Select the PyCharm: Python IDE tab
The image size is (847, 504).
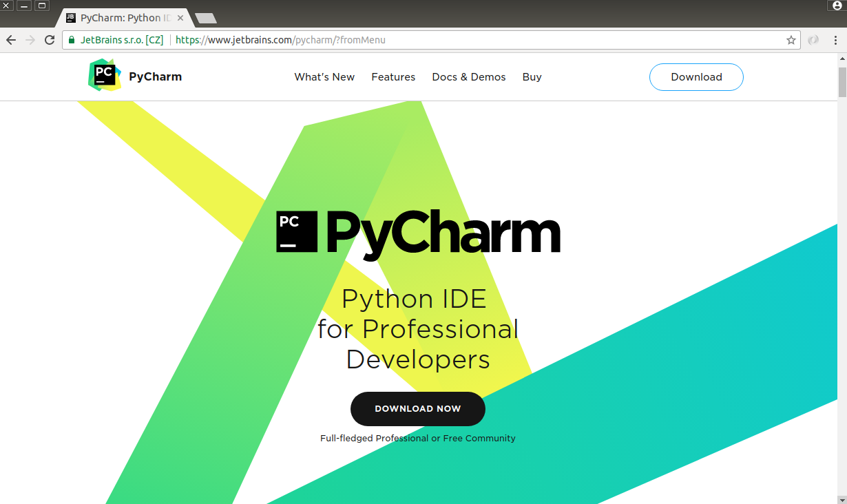point(124,18)
